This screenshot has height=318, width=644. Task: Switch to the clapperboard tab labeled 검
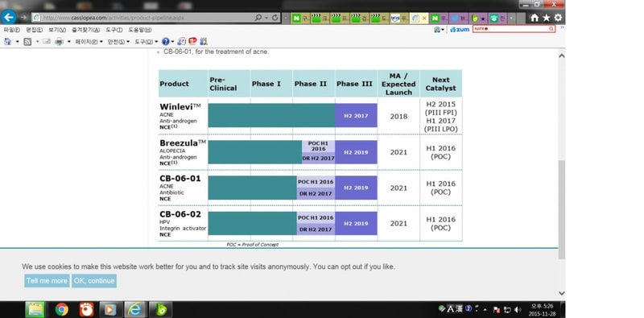[x=360, y=18]
